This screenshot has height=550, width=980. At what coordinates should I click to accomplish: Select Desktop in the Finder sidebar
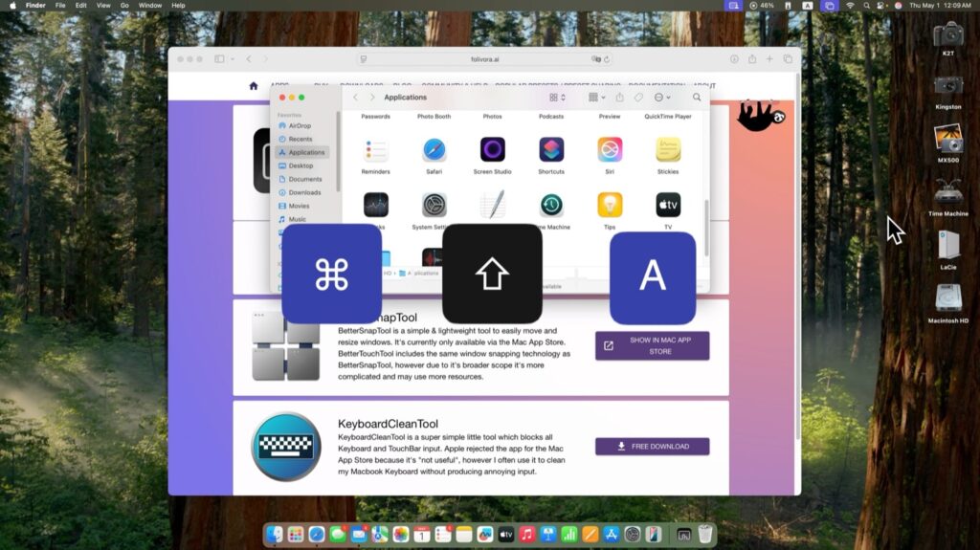pyautogui.click(x=301, y=165)
